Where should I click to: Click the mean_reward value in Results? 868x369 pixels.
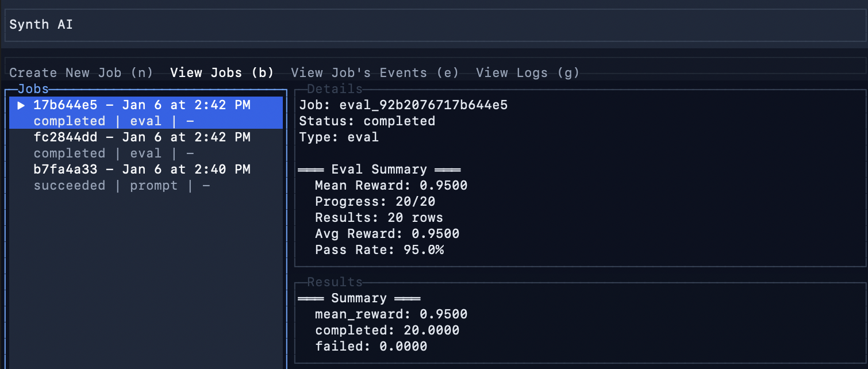pos(390,314)
